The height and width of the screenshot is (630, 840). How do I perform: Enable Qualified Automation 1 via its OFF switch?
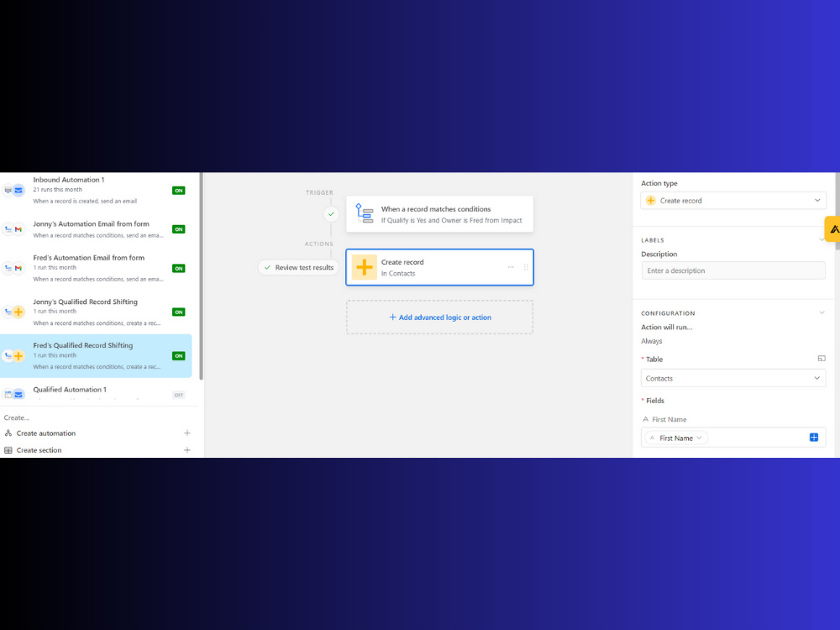point(178,395)
